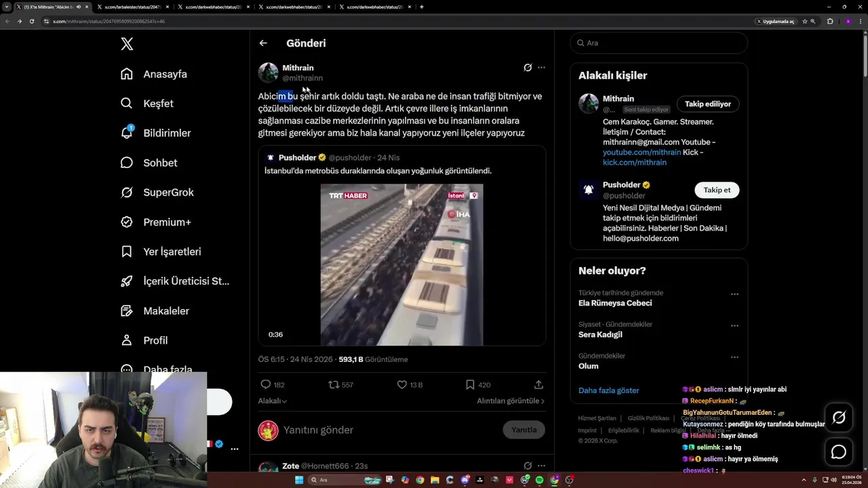Open File Explorer from taskbar

coord(435,480)
